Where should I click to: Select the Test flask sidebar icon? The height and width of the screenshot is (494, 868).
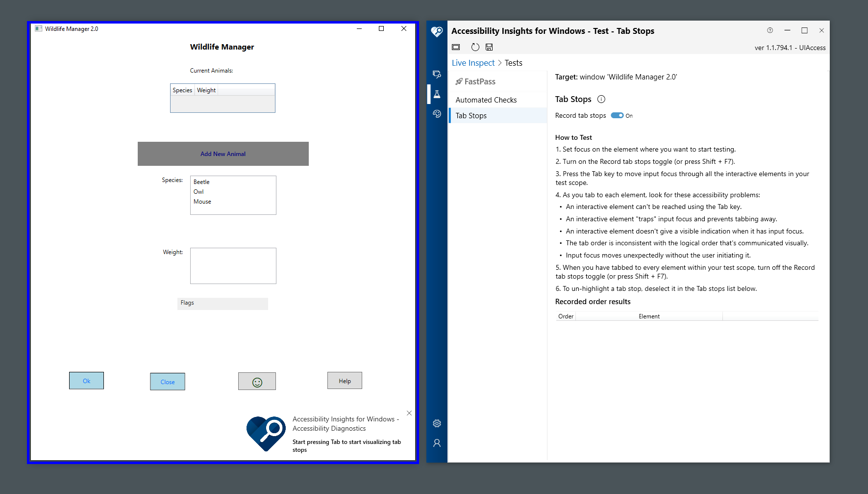[437, 94]
